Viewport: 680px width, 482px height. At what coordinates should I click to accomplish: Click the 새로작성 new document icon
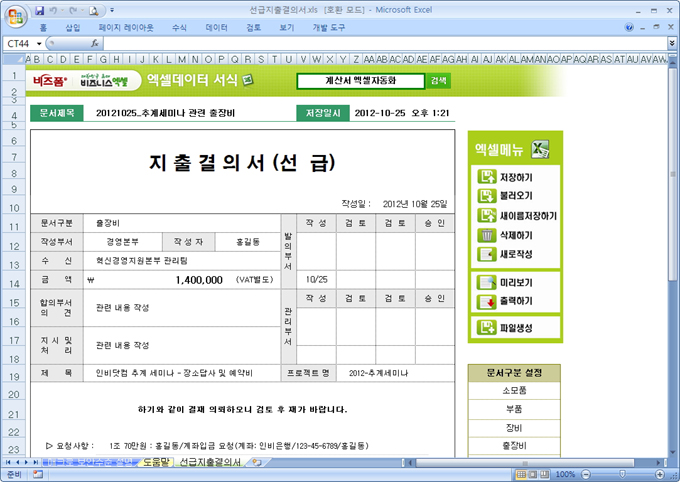pos(487,254)
